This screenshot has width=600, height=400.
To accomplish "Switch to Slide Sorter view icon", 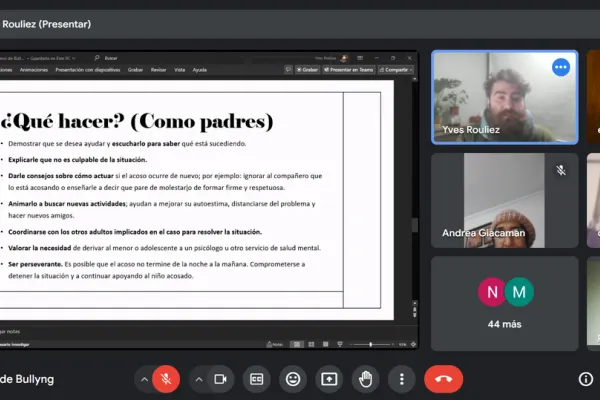I will pyautogui.click(x=311, y=344).
